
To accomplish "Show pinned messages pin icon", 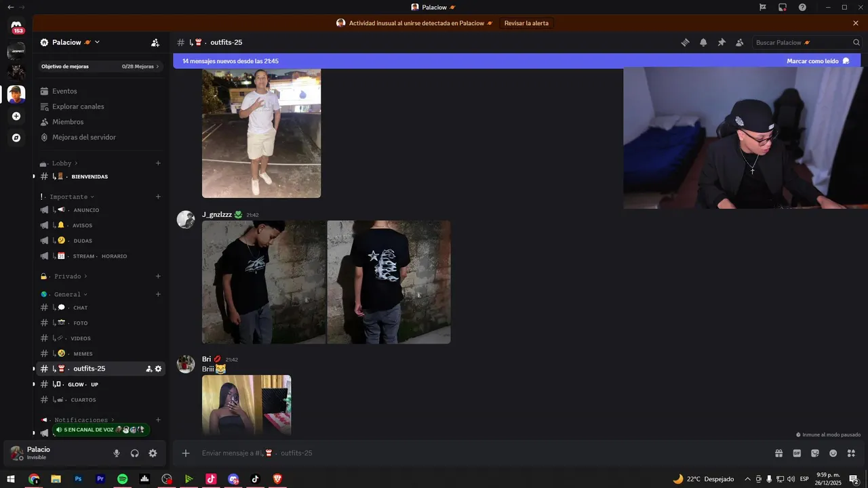I will [x=722, y=42].
